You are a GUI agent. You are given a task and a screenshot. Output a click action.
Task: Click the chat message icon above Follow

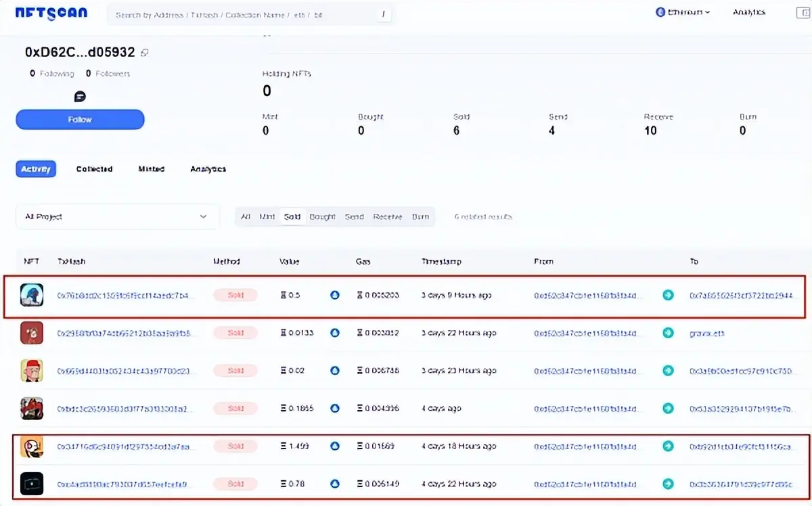pos(80,97)
